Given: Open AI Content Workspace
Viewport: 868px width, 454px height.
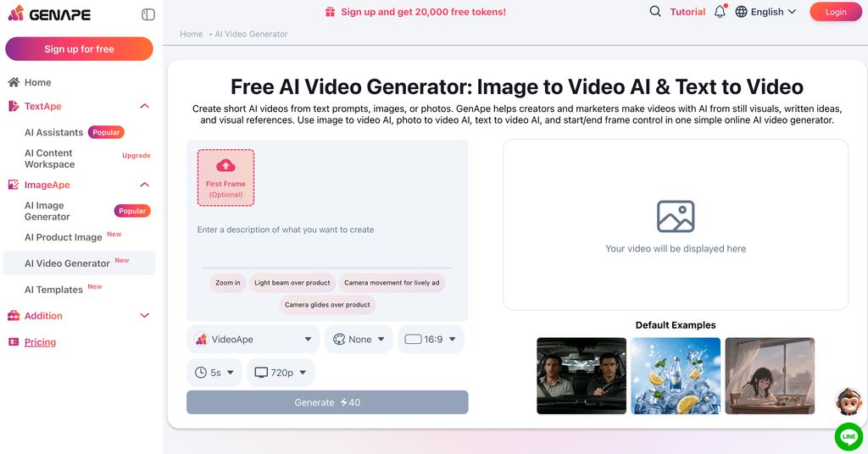Looking at the screenshot, I should click(x=49, y=158).
